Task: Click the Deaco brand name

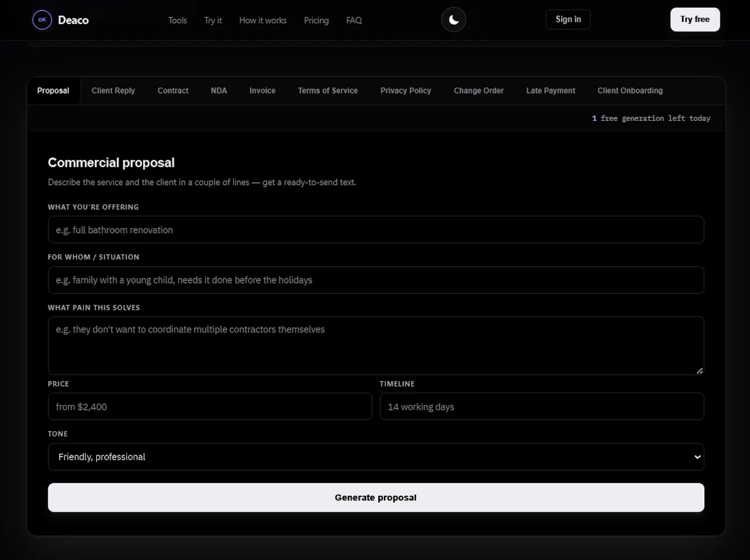Action: pyautogui.click(x=73, y=20)
